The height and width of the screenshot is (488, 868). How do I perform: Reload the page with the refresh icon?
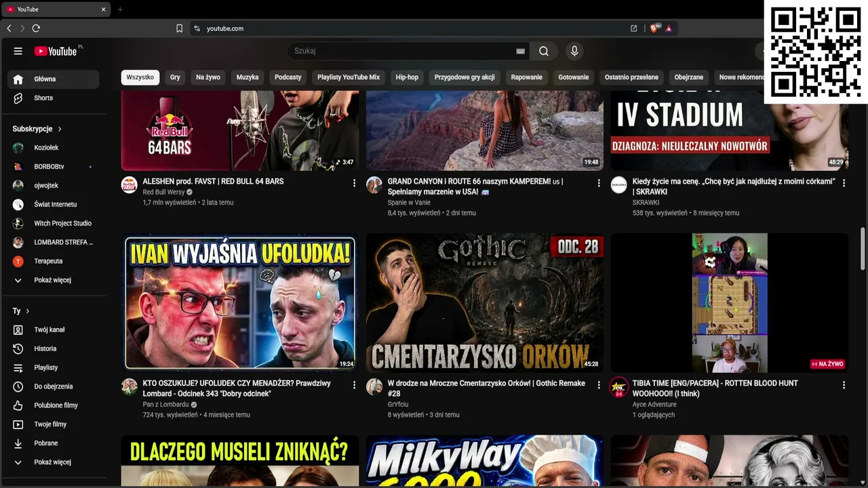tap(36, 28)
